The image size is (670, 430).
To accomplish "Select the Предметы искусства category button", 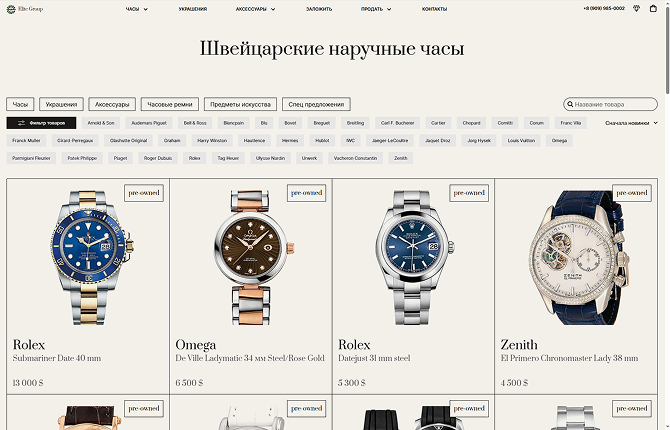I will coord(240,104).
